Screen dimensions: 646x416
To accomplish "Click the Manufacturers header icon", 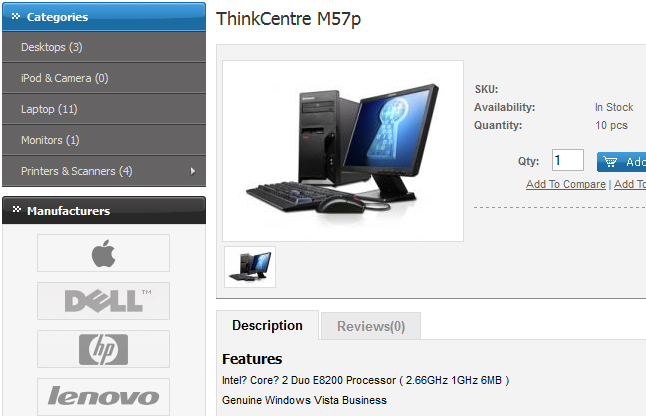I will pyautogui.click(x=16, y=211).
